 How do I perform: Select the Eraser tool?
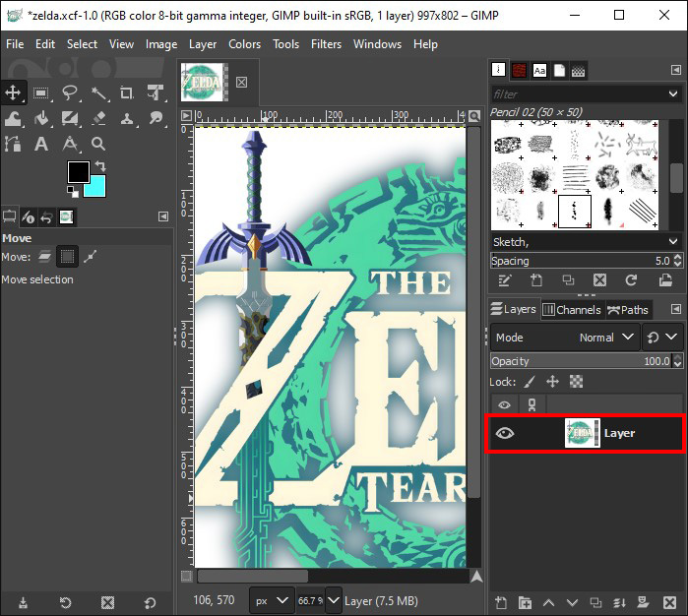coord(98,119)
